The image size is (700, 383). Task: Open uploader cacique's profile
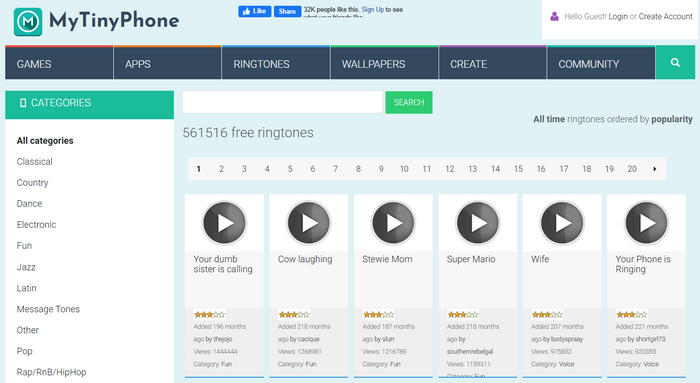pos(308,339)
